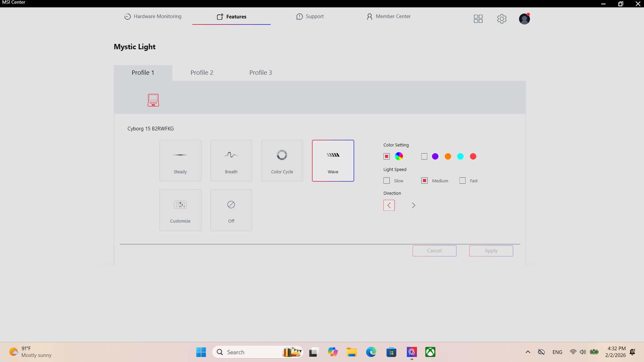Tick the custom color checkbox beside purple

[x=424, y=157]
